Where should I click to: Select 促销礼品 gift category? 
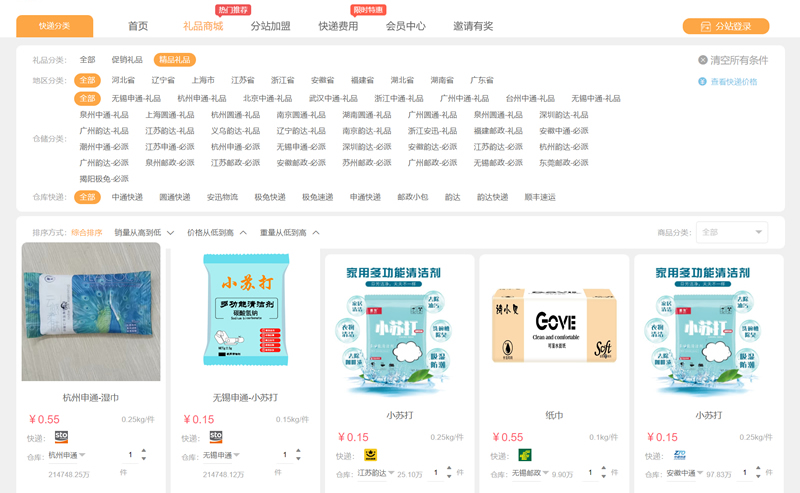pyautogui.click(x=127, y=60)
